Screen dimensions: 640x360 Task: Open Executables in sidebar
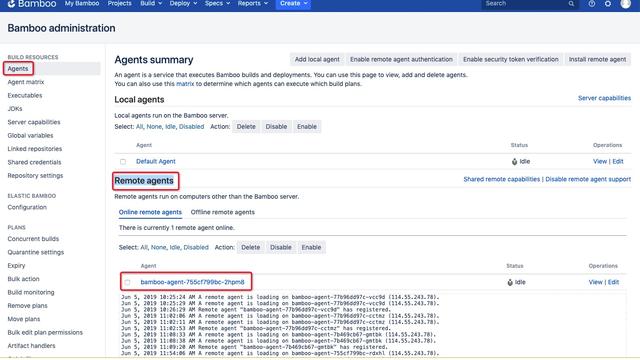click(x=25, y=96)
